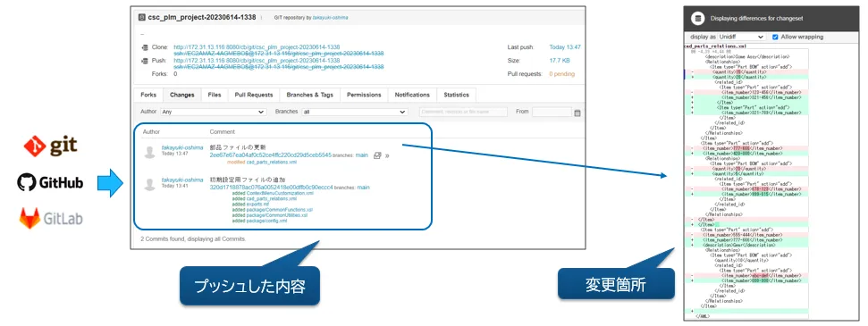Open the Author filter dropdown
This screenshot has height=326, width=868.
point(213,112)
